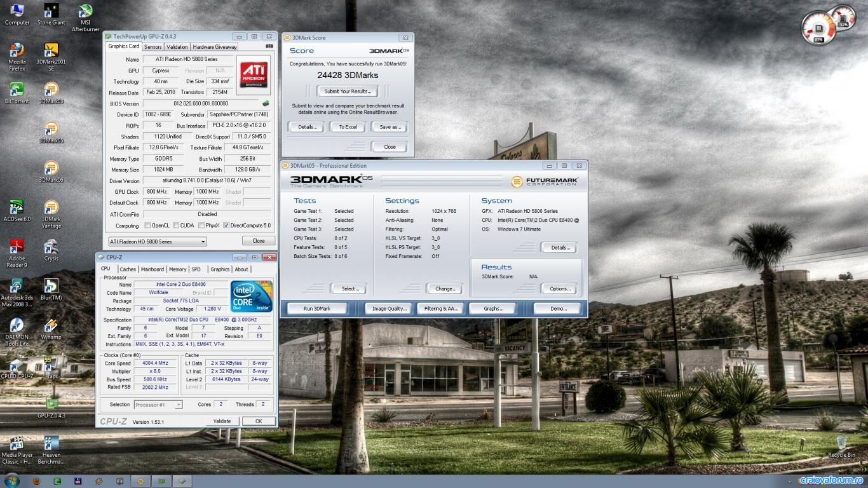Open Stone Giant desktop shortcut
Viewport: 868px width, 488px height.
(51, 14)
